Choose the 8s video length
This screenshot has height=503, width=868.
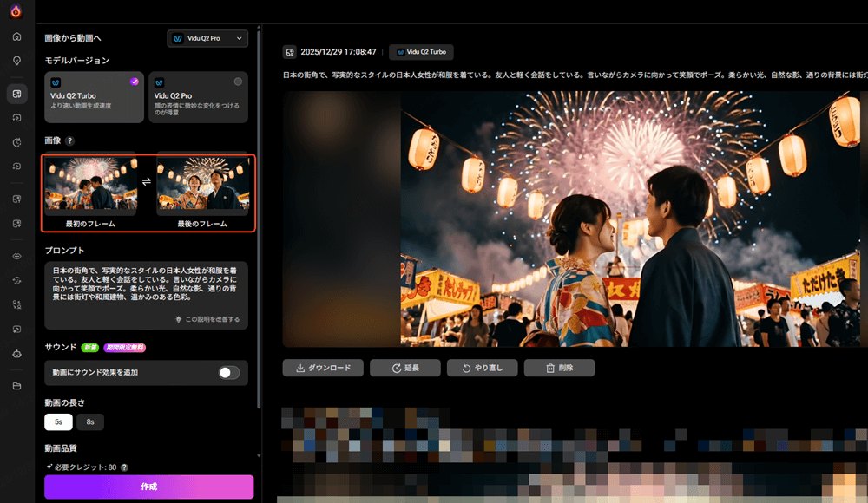tap(89, 421)
